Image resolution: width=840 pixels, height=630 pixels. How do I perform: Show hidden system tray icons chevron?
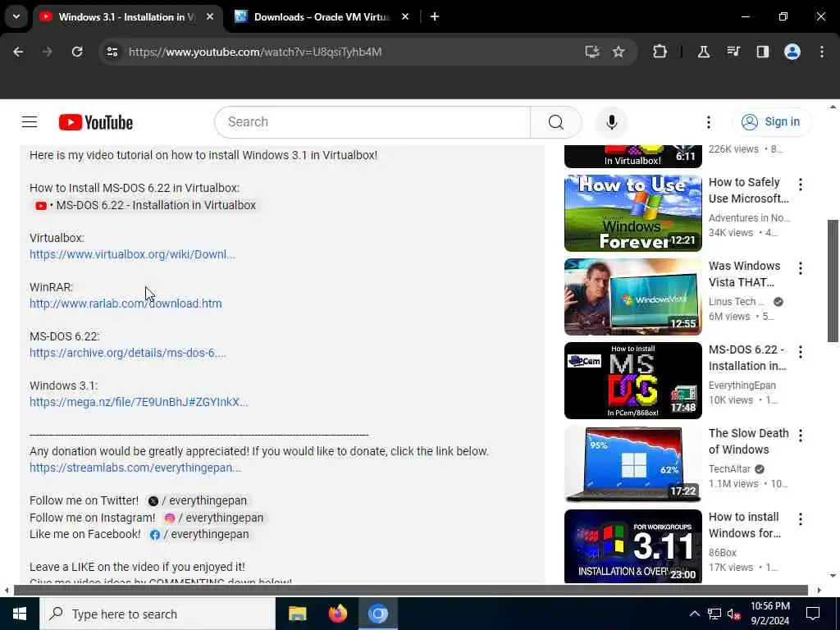point(694,614)
